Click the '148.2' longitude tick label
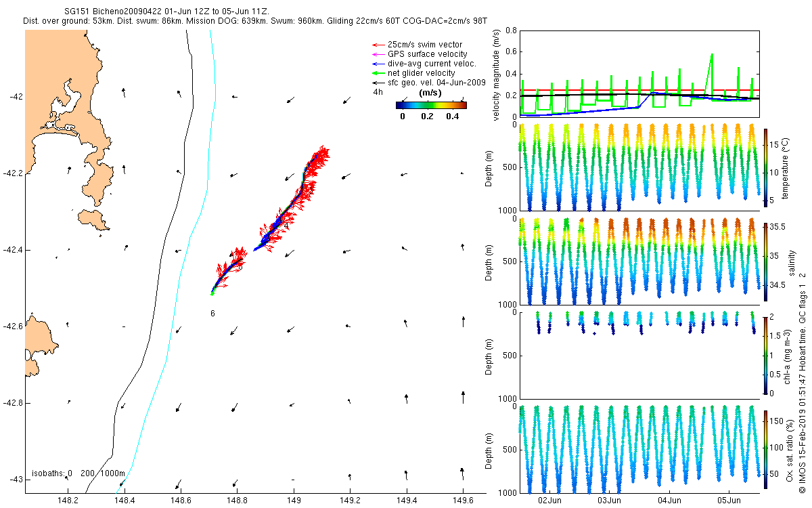This screenshot has height=508, width=812. pyautogui.click(x=68, y=501)
